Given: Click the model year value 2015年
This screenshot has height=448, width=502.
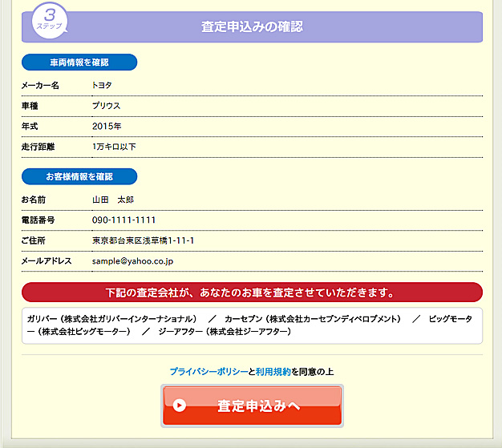Looking at the screenshot, I should 107,127.
